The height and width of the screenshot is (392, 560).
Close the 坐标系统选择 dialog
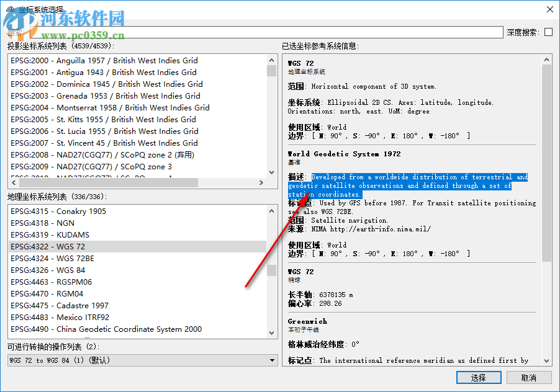550,9
